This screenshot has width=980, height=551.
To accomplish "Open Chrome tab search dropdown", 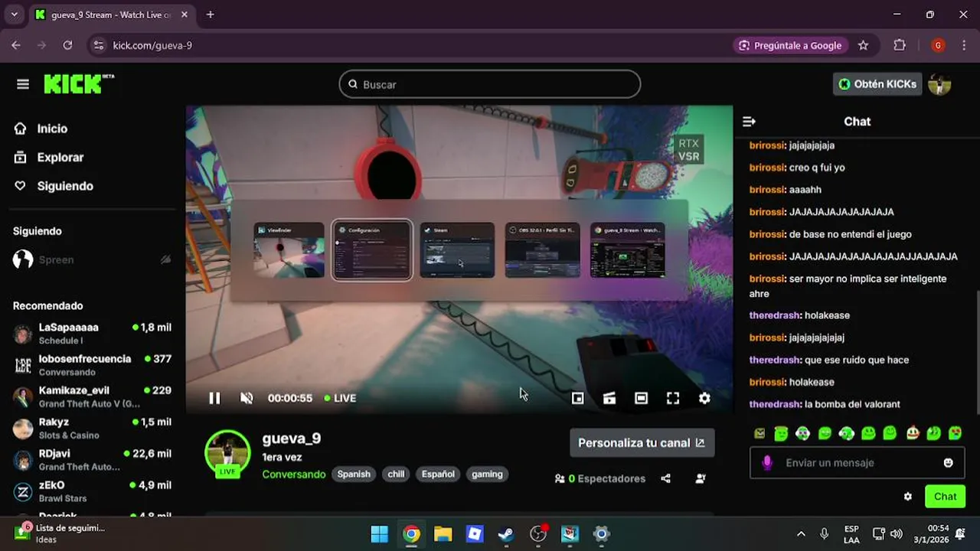I will (x=14, y=15).
